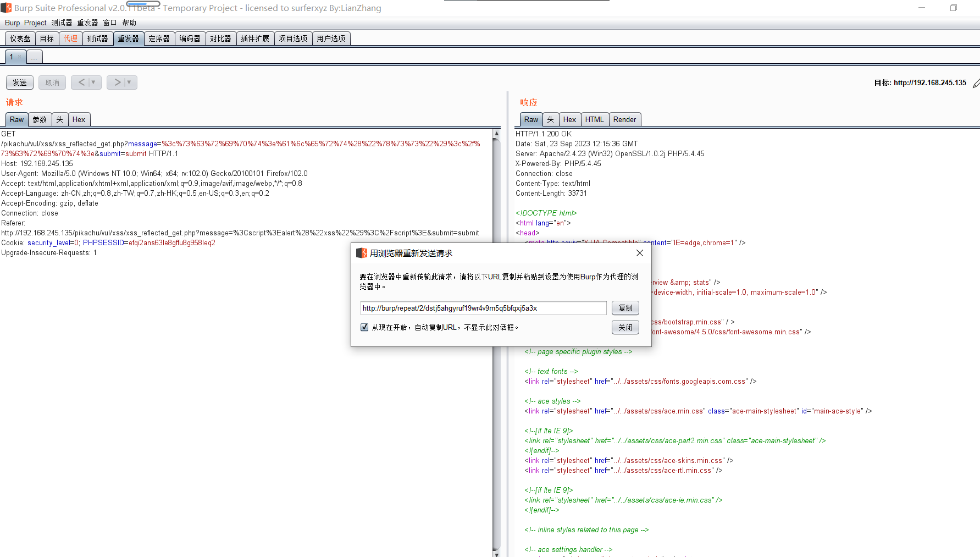The image size is (980, 557).
Task: Click the 'Content-Length: 33731' response header
Action: coord(551,193)
